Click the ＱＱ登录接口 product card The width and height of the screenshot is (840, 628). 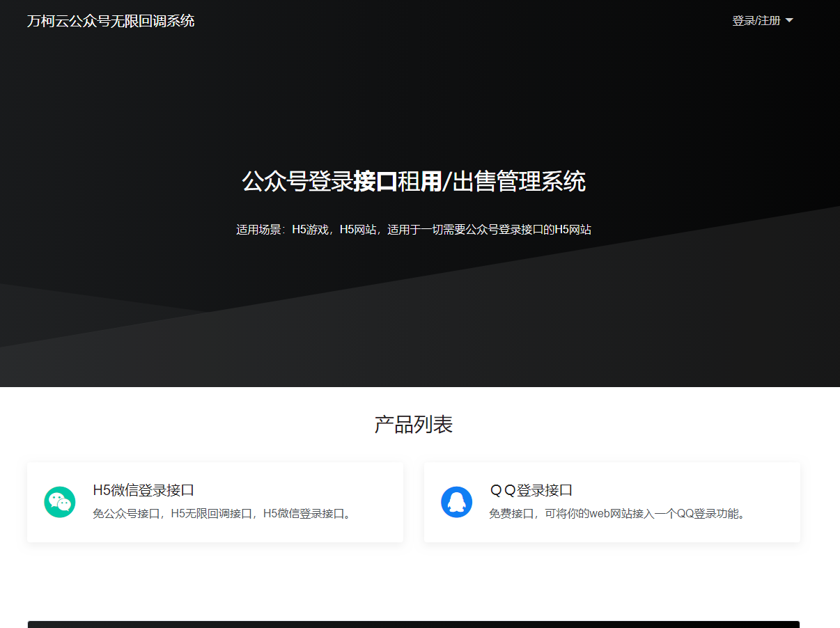pos(612,501)
